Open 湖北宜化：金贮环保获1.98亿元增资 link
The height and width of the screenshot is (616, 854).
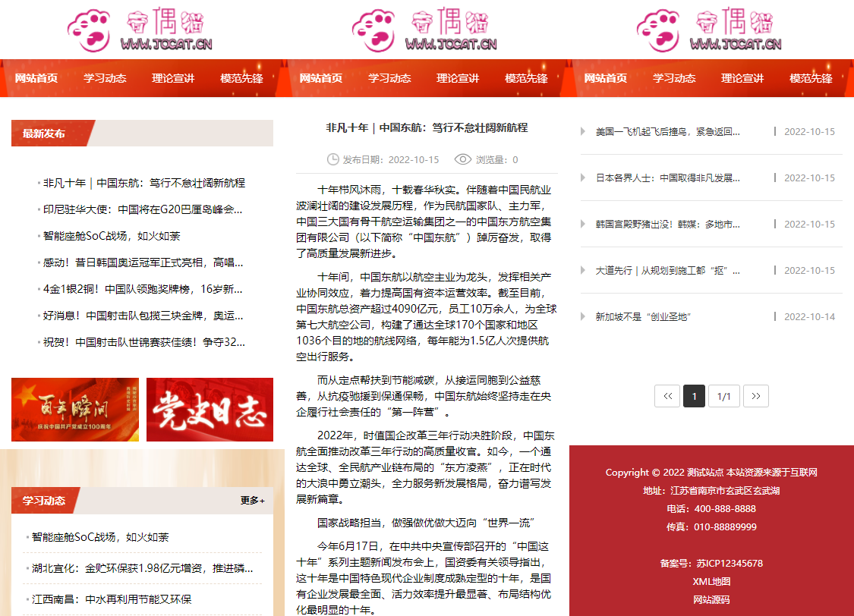[x=142, y=568]
